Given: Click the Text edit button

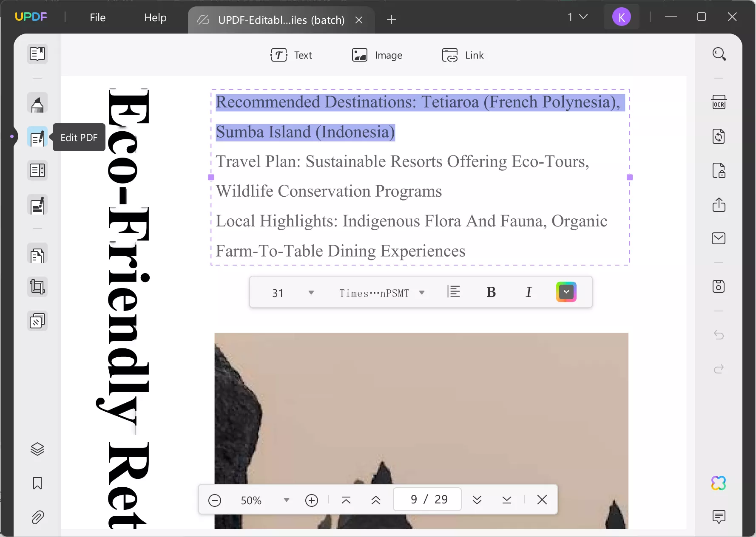Looking at the screenshot, I should click(x=291, y=55).
